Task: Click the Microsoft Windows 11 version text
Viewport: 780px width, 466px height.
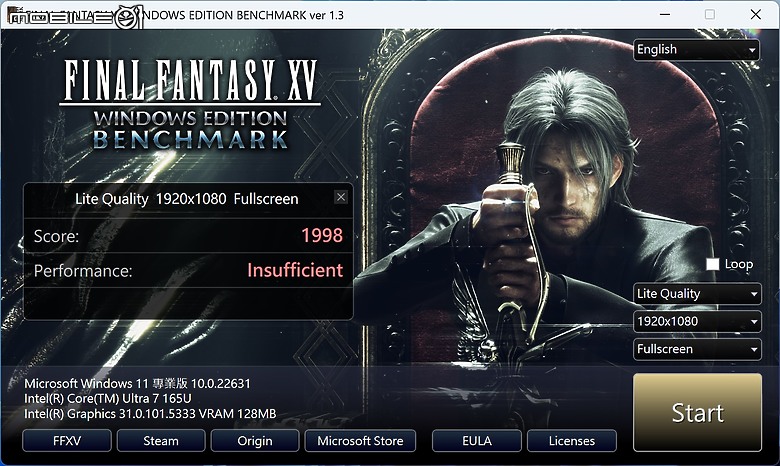Action: coord(137,383)
